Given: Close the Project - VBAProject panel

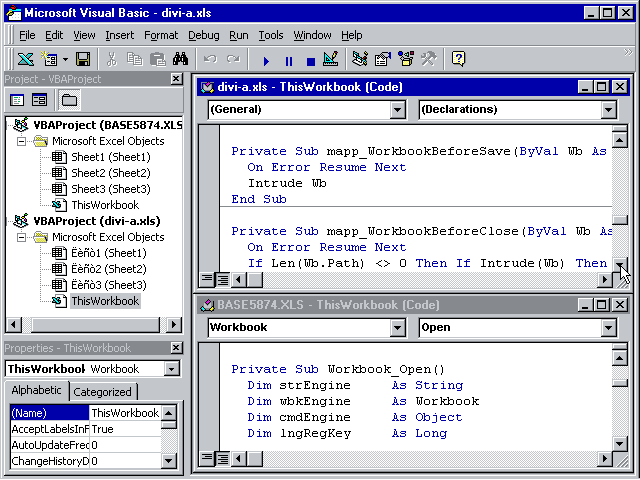Looking at the screenshot, I should pos(176,79).
